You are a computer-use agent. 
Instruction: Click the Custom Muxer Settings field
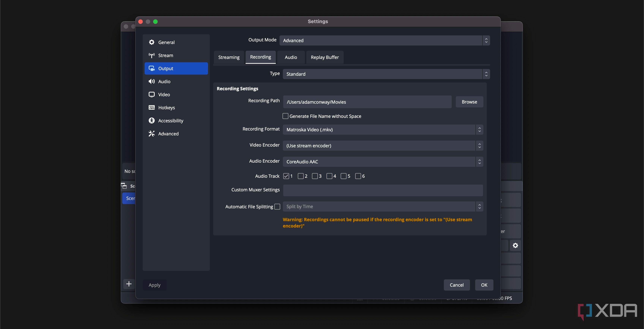tap(383, 190)
